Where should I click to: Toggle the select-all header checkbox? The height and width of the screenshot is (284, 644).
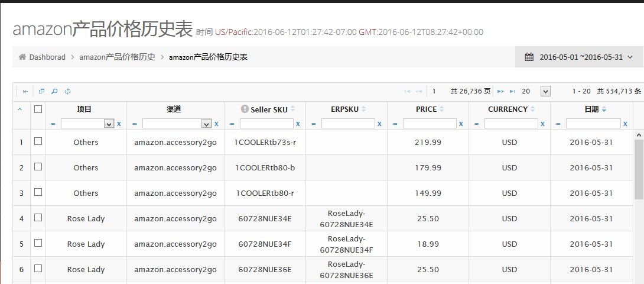38,109
